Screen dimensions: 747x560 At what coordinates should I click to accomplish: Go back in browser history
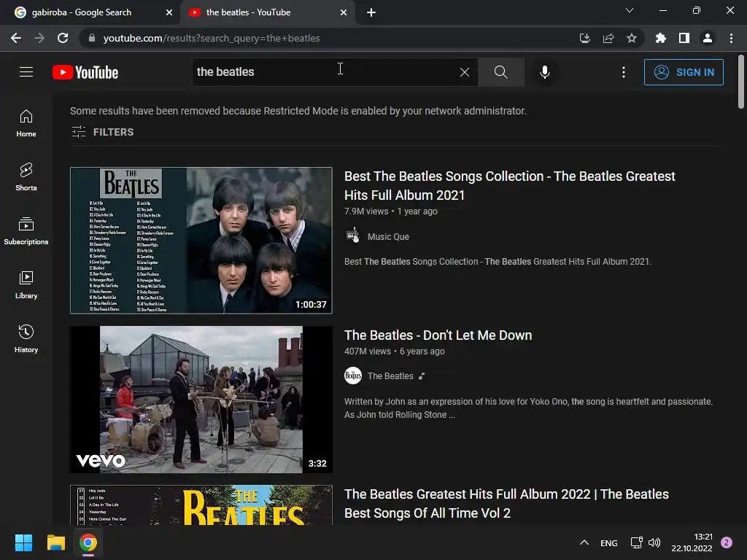pos(16,38)
